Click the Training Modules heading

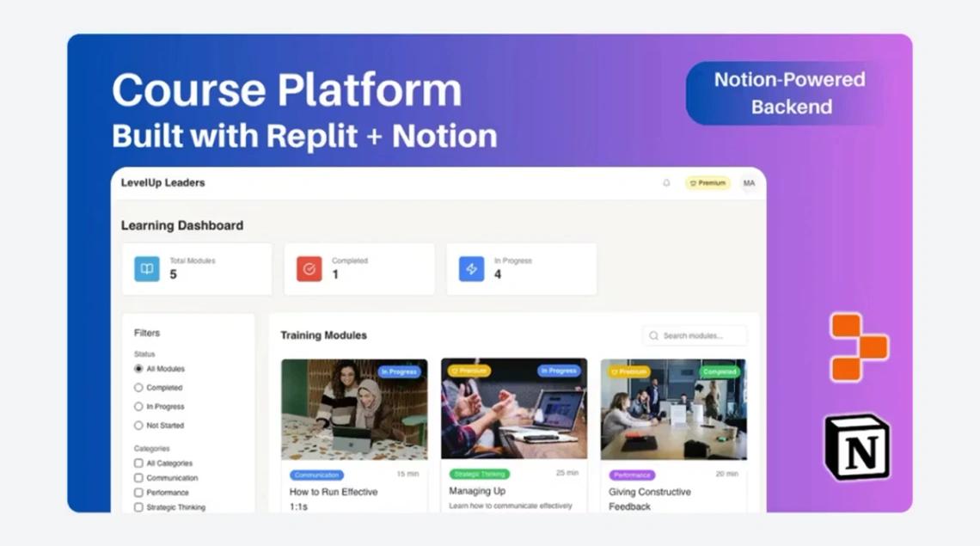(324, 335)
